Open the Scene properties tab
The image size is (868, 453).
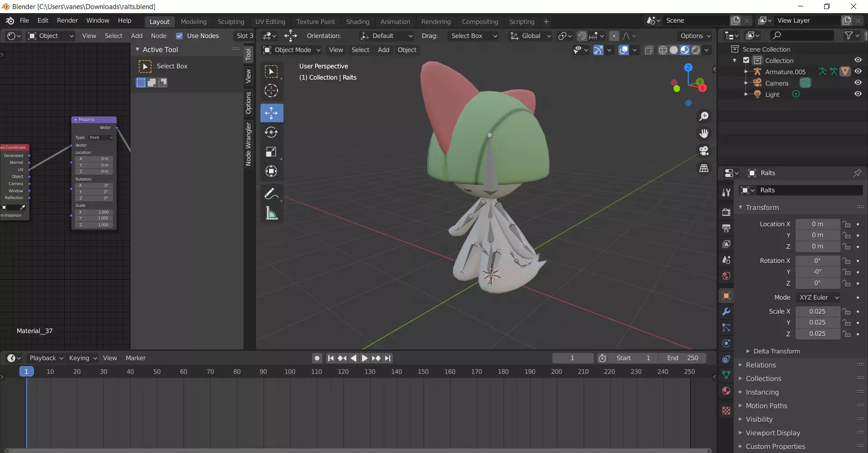(726, 260)
